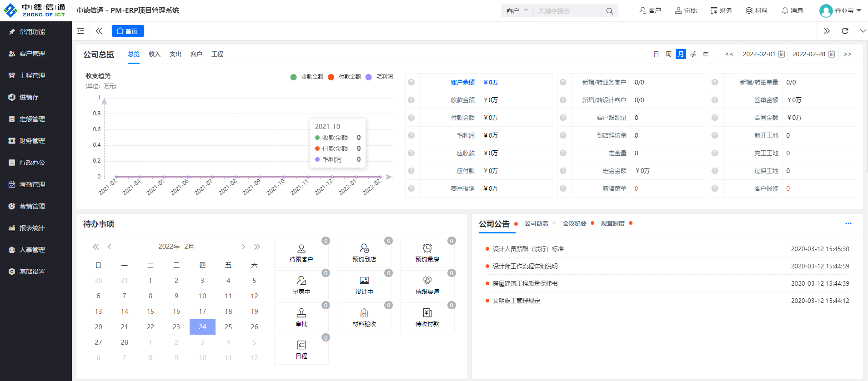This screenshot has height=381, width=868.
Task: Toggle the 付款金额 legend series
Action: [x=344, y=77]
